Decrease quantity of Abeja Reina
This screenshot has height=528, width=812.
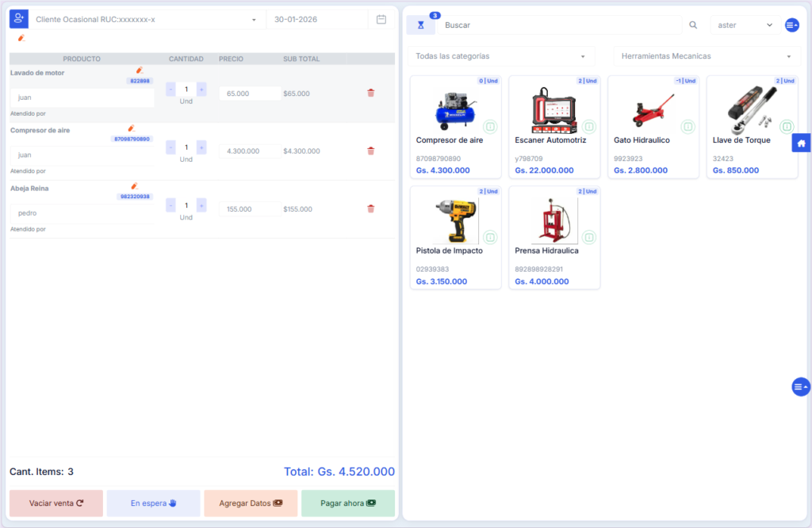(170, 205)
